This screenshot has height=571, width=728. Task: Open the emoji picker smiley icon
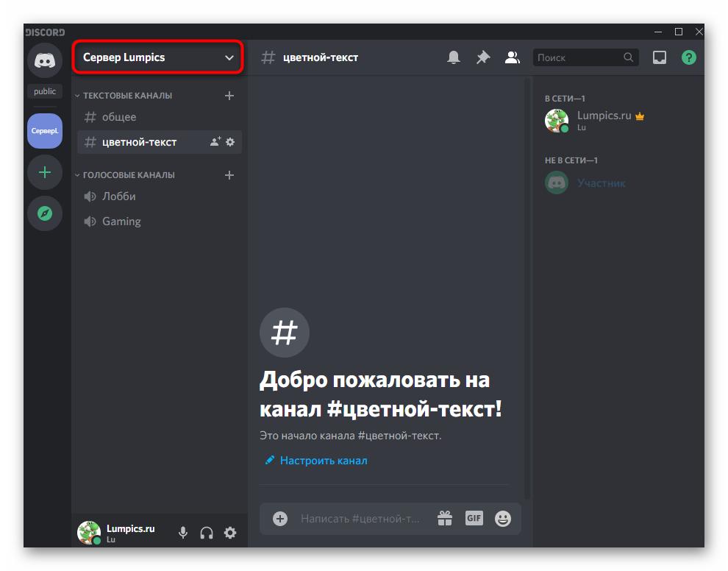click(x=503, y=519)
